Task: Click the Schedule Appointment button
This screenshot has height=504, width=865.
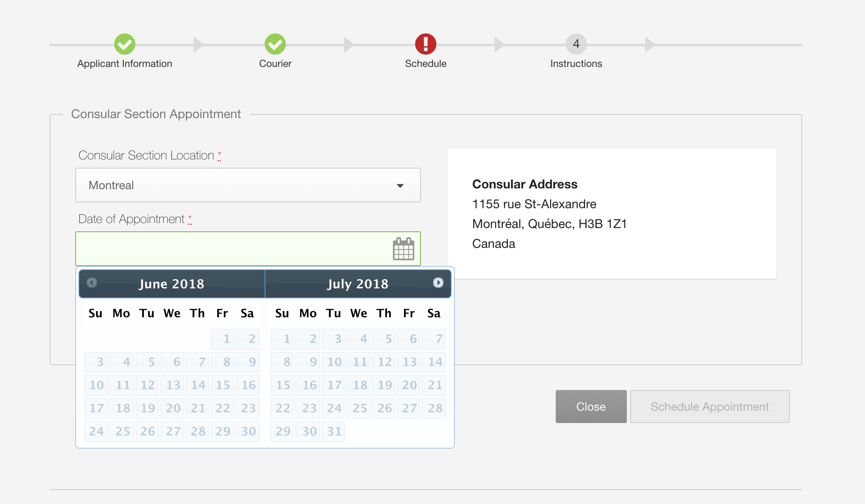Action: 710,407
